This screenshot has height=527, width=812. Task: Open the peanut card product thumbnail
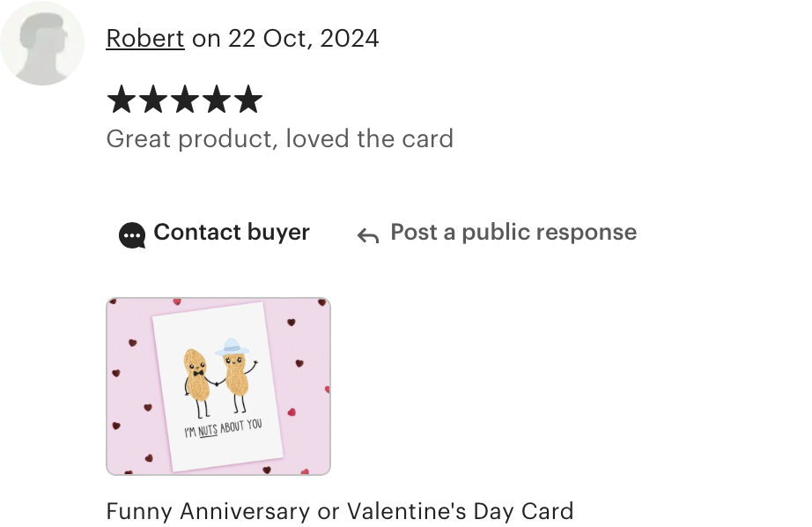point(218,386)
